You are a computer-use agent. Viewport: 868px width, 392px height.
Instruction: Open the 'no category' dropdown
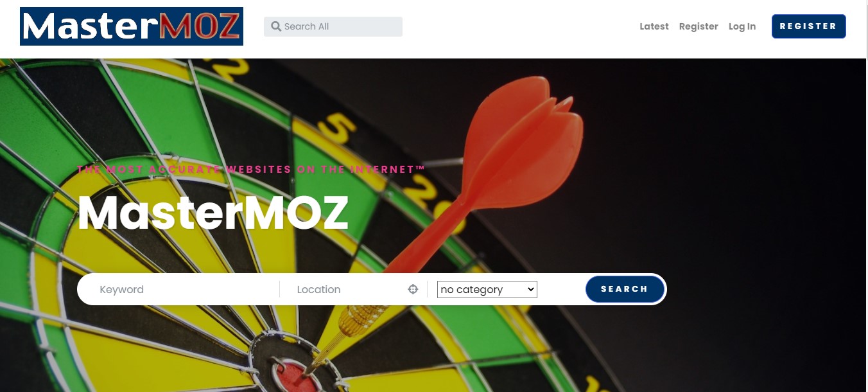[x=487, y=289]
